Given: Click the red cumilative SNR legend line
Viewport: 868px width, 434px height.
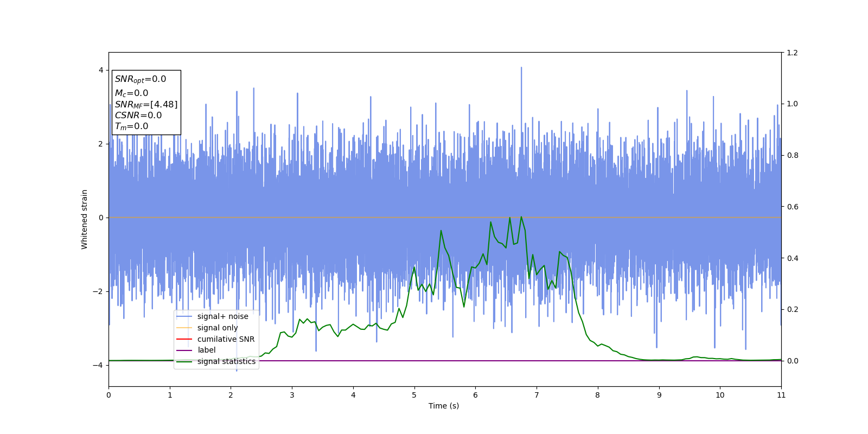Looking at the screenshot, I should [184, 339].
